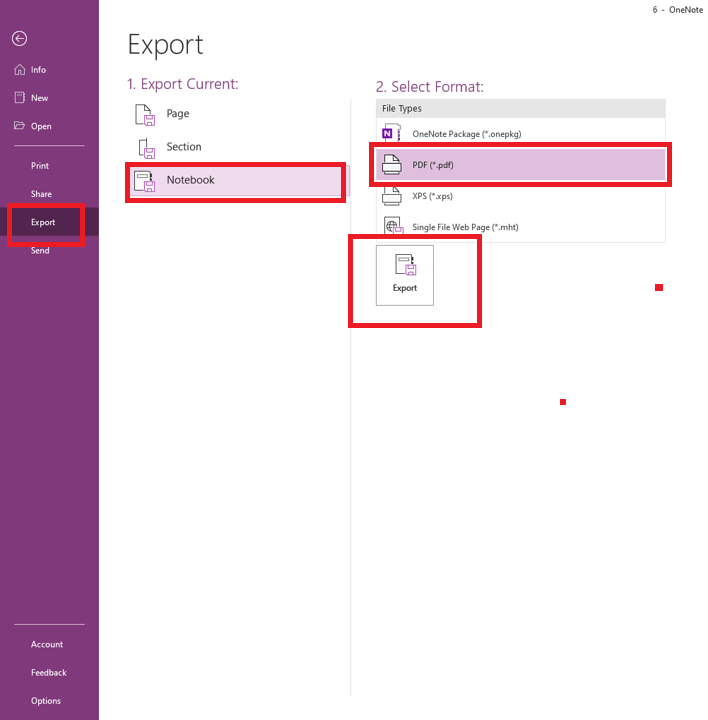Click the New notebook icon in sidebar

(x=20, y=97)
